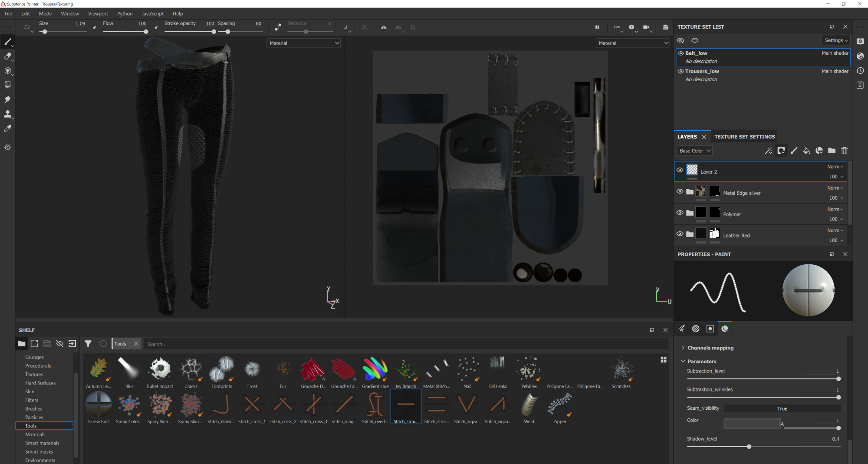
Task: Add a new paint layer
Action: coord(794,151)
